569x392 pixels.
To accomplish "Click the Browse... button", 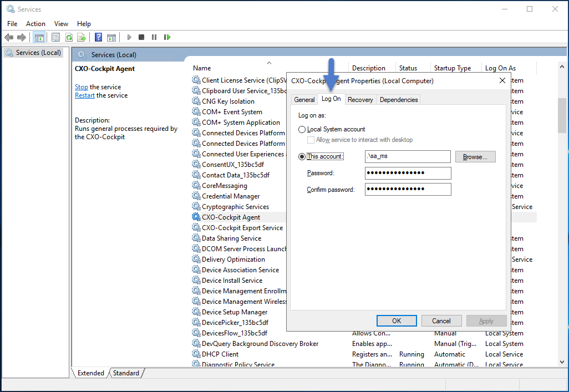I will pos(475,157).
